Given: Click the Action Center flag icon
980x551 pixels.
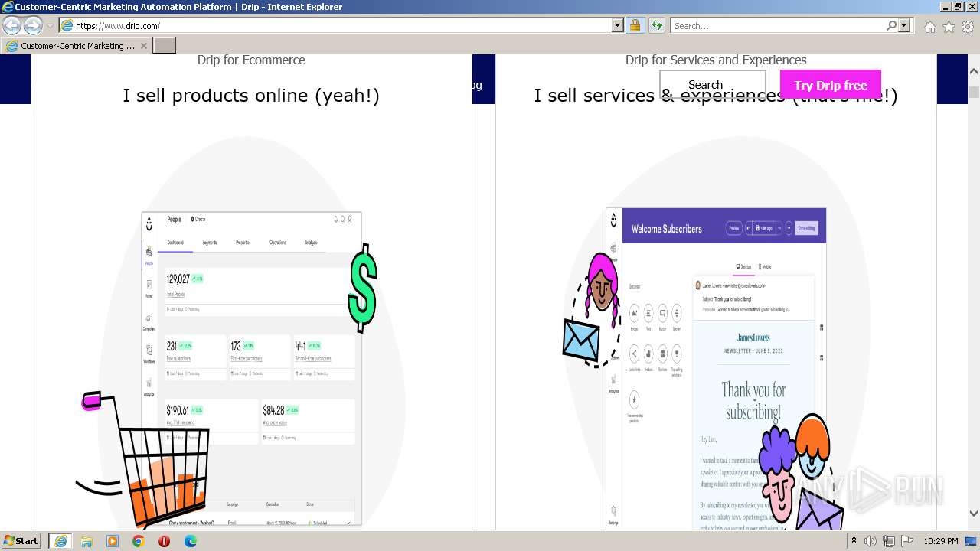Looking at the screenshot, I should click(x=907, y=541).
